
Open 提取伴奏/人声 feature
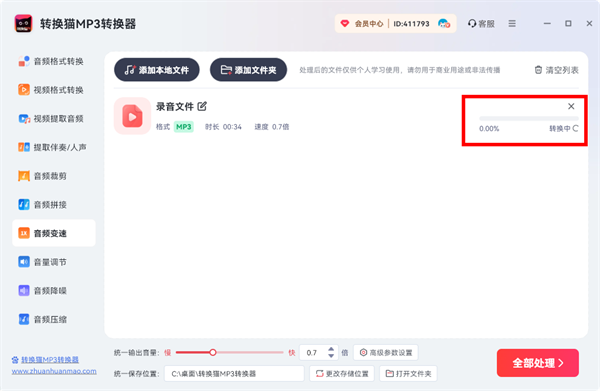[x=54, y=147]
